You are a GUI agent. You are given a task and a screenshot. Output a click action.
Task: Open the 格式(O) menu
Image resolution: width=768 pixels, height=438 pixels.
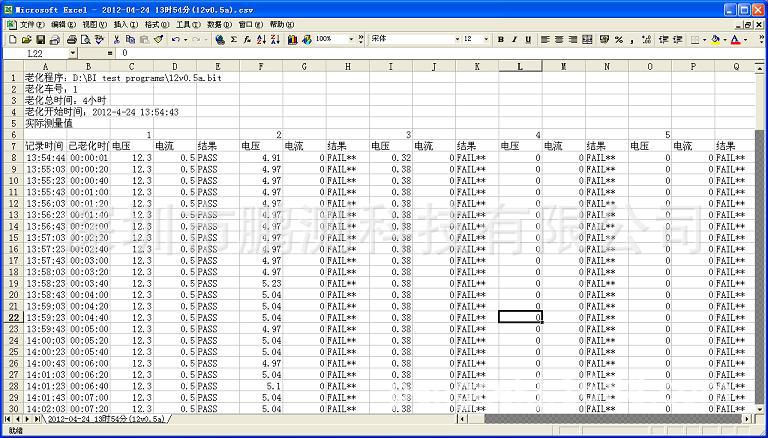click(x=154, y=24)
